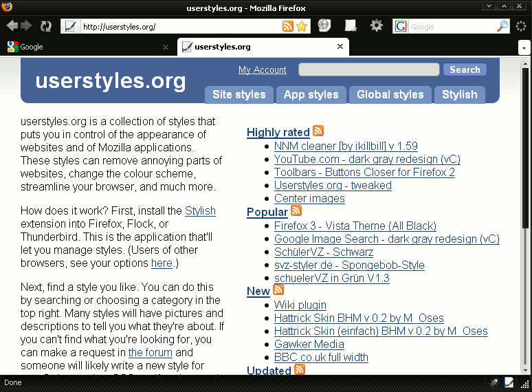Click the vertical scrollbar thumb
This screenshot has width=532, height=392.
coord(525,148)
